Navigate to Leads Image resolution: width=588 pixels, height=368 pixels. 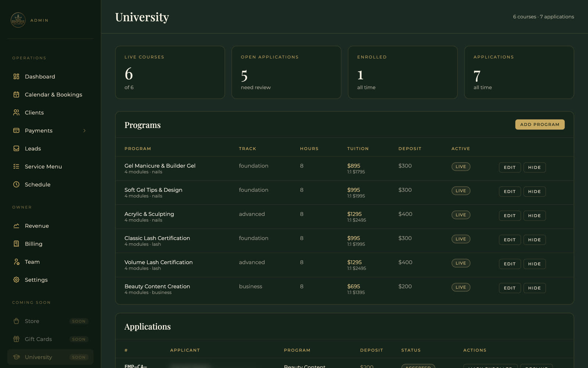(x=50, y=149)
